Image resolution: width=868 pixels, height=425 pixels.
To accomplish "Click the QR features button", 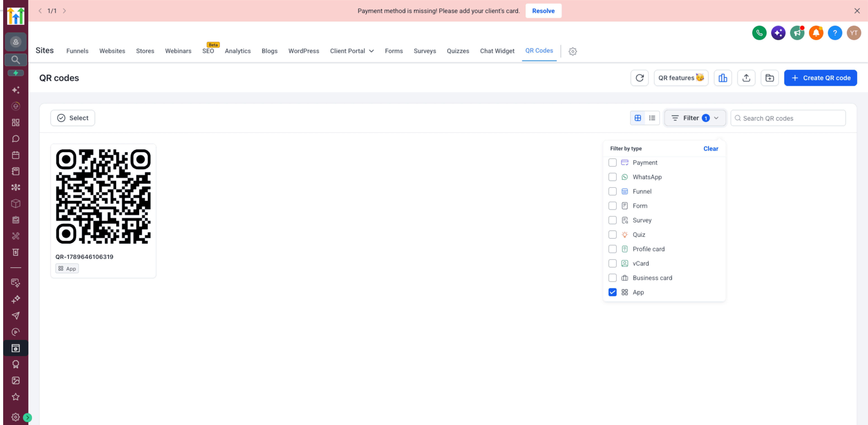I will coord(681,78).
